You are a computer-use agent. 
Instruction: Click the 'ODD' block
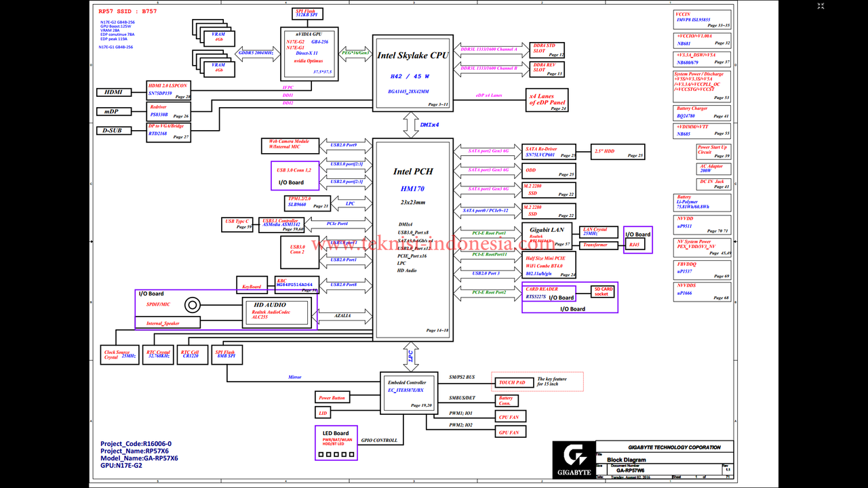[549, 171]
